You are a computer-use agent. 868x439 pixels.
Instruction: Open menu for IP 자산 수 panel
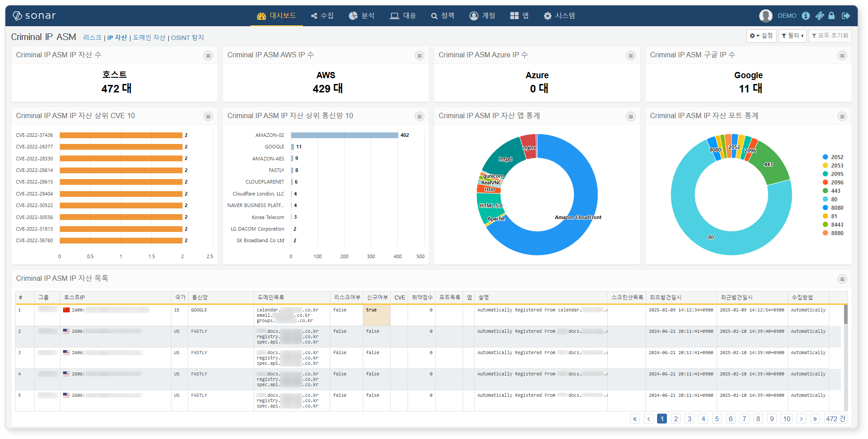208,56
